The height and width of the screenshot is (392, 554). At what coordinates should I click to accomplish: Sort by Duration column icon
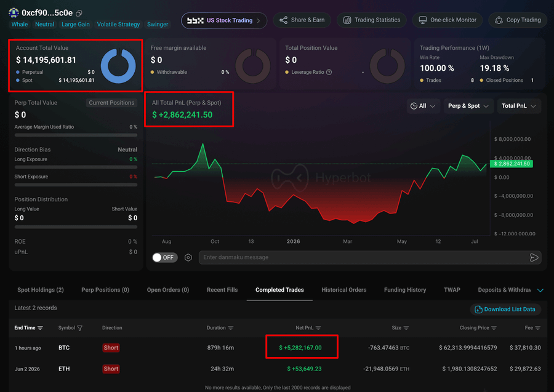pyautogui.click(x=231, y=328)
